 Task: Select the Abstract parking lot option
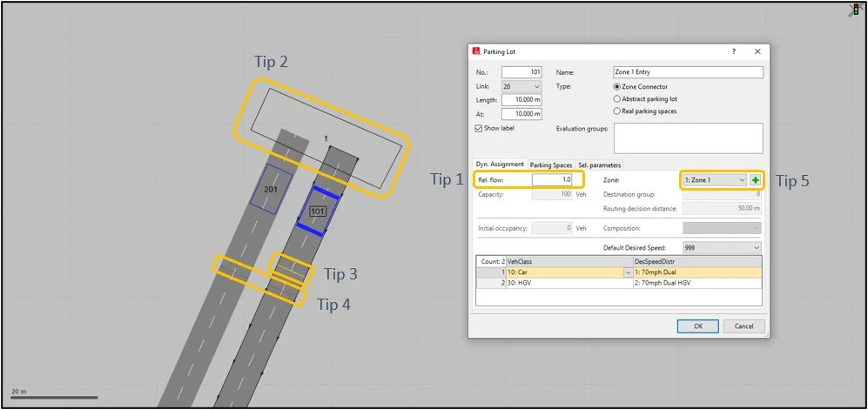(x=616, y=99)
